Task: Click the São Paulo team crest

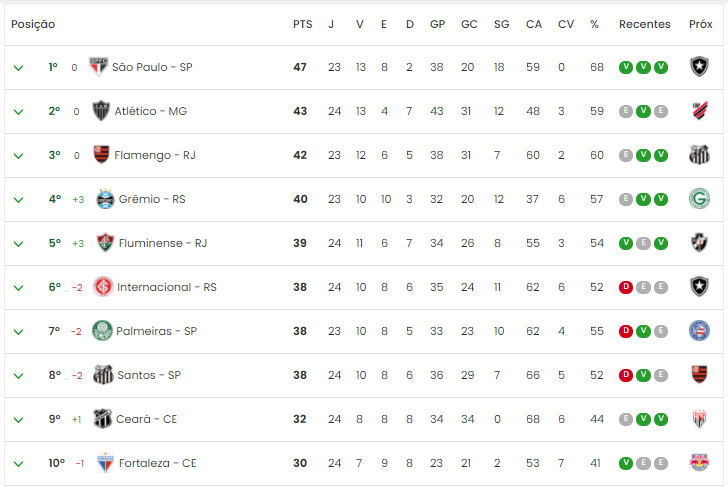Action: 98,67
